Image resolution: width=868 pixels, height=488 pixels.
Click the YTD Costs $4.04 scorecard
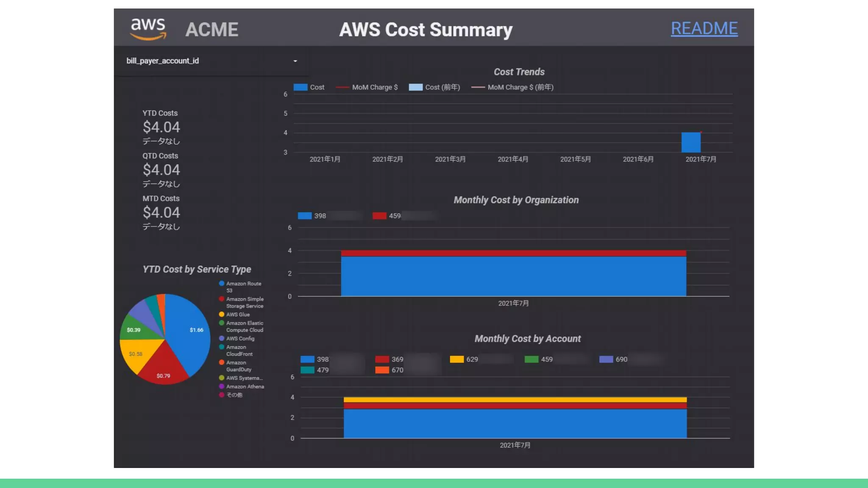coord(161,127)
